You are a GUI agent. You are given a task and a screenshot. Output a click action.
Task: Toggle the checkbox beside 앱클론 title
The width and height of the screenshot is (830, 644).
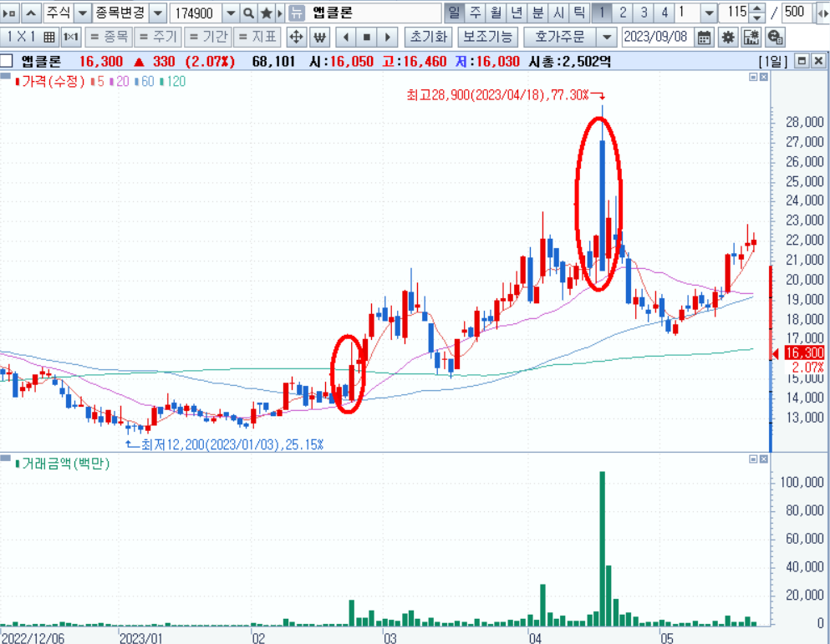[x=6, y=61]
